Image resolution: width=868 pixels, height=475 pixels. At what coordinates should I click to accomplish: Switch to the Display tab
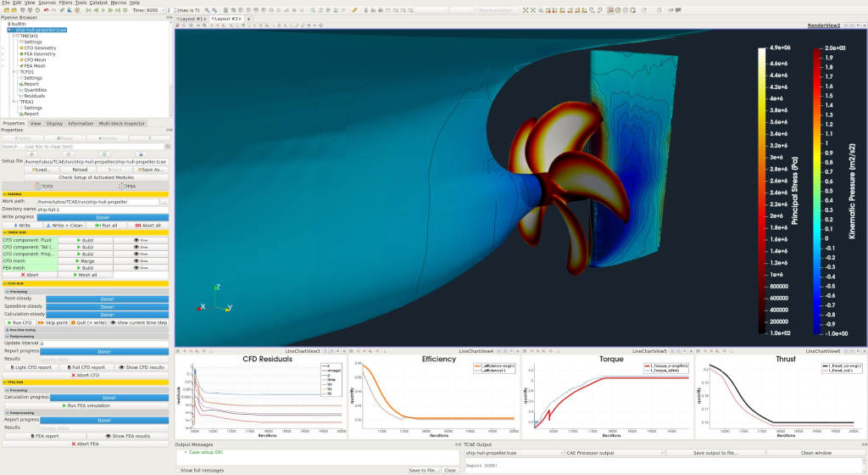[x=54, y=124]
